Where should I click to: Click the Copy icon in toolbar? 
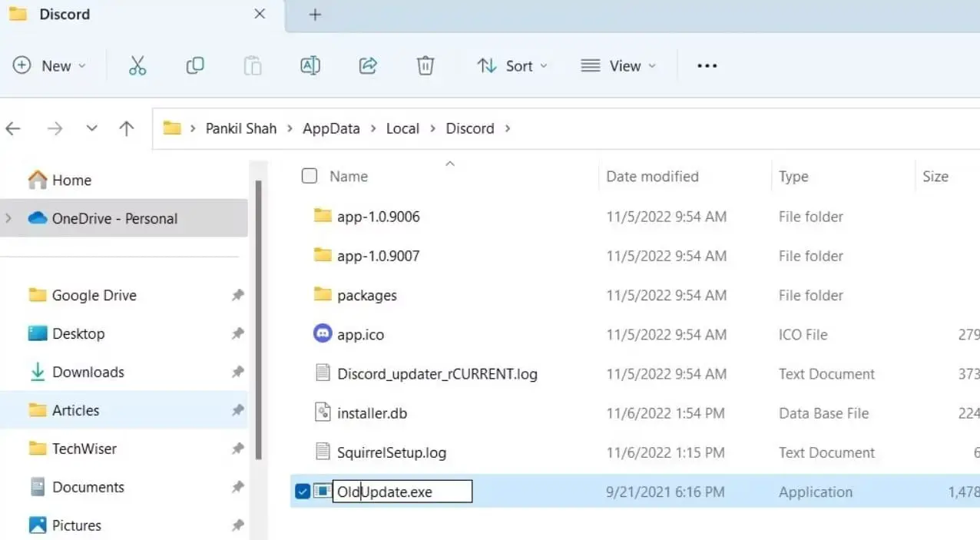point(195,66)
